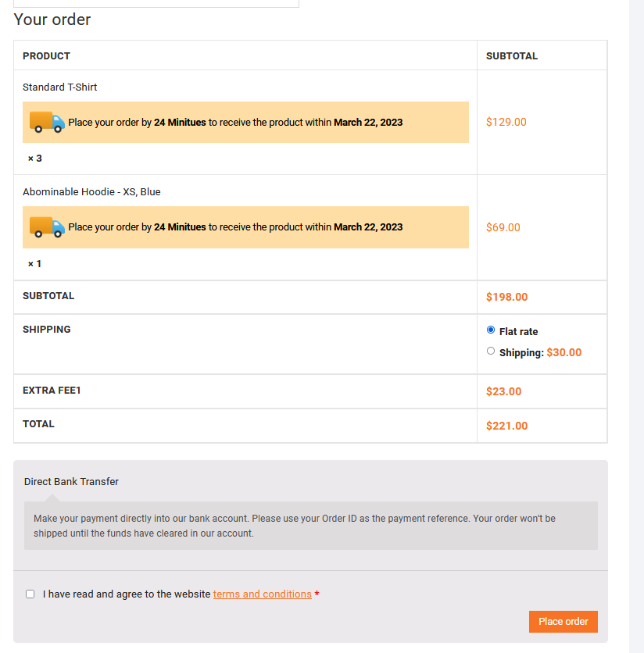Click the input field above Your order
This screenshot has height=653, width=644.
156,2
